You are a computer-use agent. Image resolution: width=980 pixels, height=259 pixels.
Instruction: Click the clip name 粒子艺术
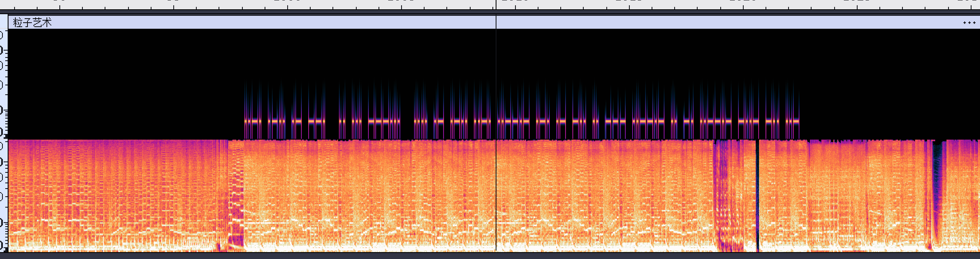coord(32,23)
